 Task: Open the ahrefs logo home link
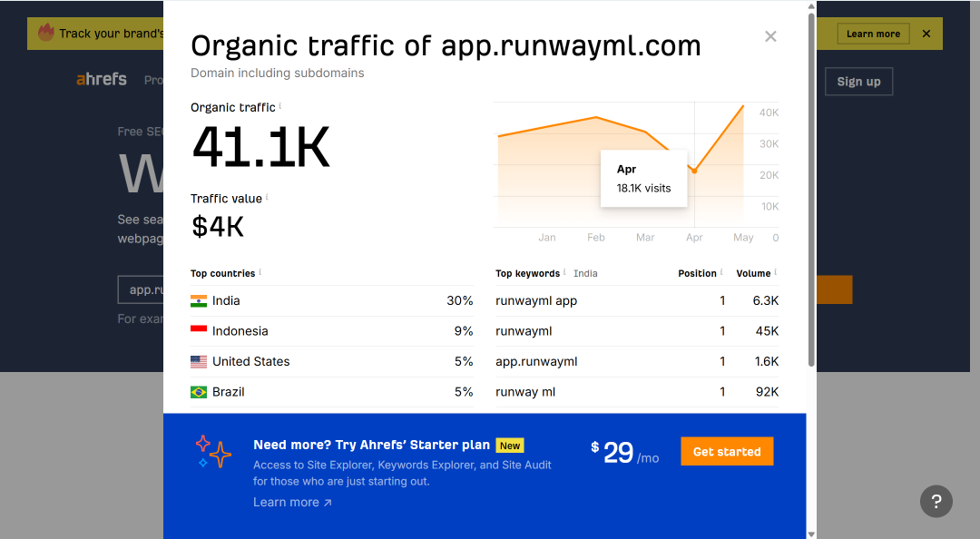tap(102, 80)
